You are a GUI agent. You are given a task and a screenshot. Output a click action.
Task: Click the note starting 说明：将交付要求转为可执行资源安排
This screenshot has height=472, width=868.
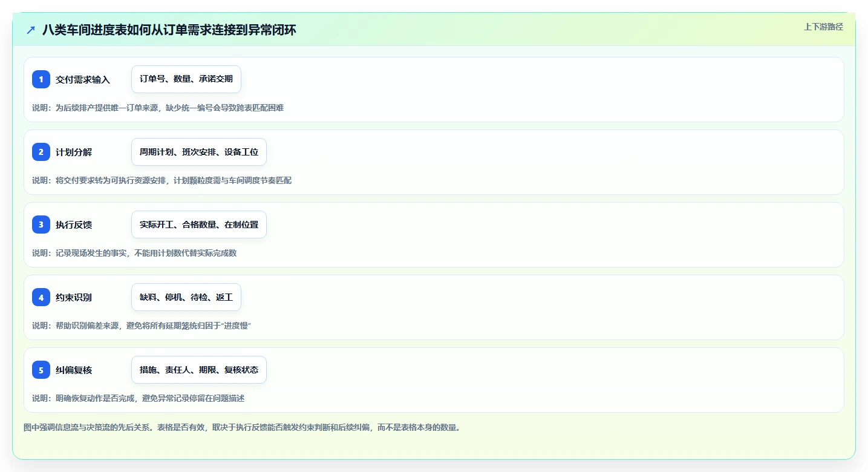(x=162, y=180)
